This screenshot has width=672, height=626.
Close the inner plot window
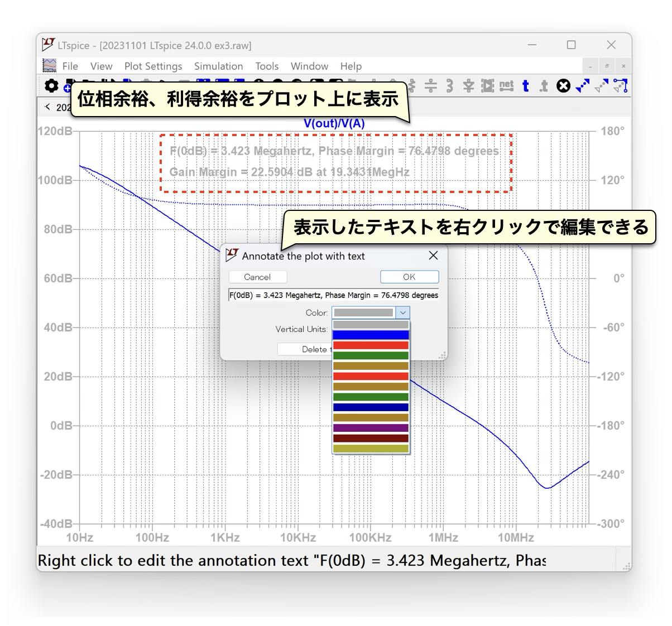pyautogui.click(x=623, y=66)
